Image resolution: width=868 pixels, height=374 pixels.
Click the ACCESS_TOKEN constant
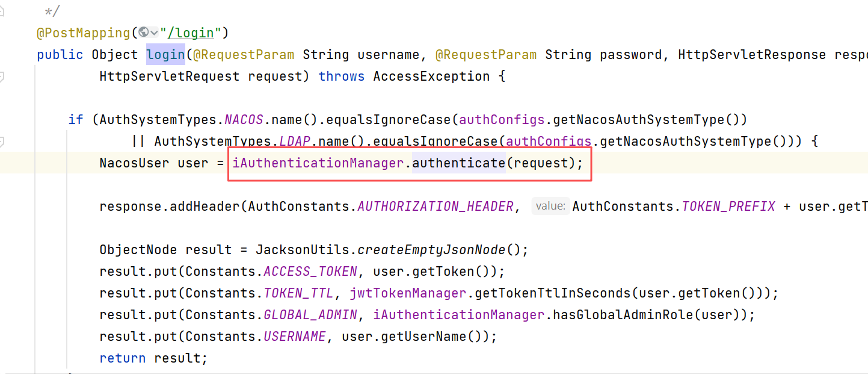[x=310, y=271]
